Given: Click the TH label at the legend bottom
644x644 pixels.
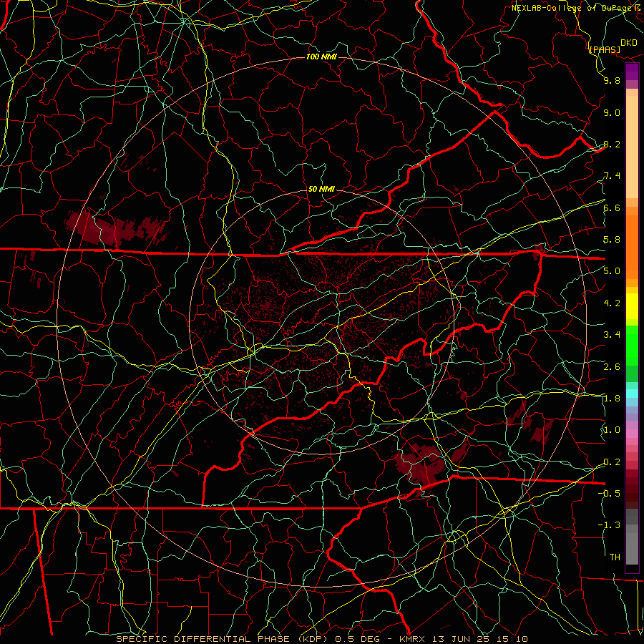Looking at the screenshot, I should tap(615, 557).
